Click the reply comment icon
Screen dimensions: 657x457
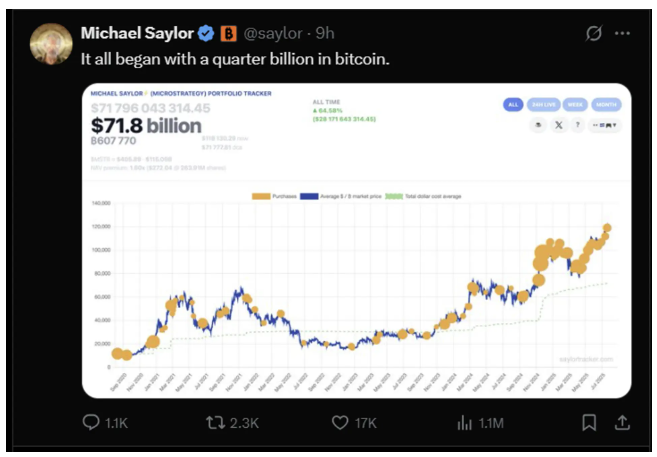pos(91,423)
